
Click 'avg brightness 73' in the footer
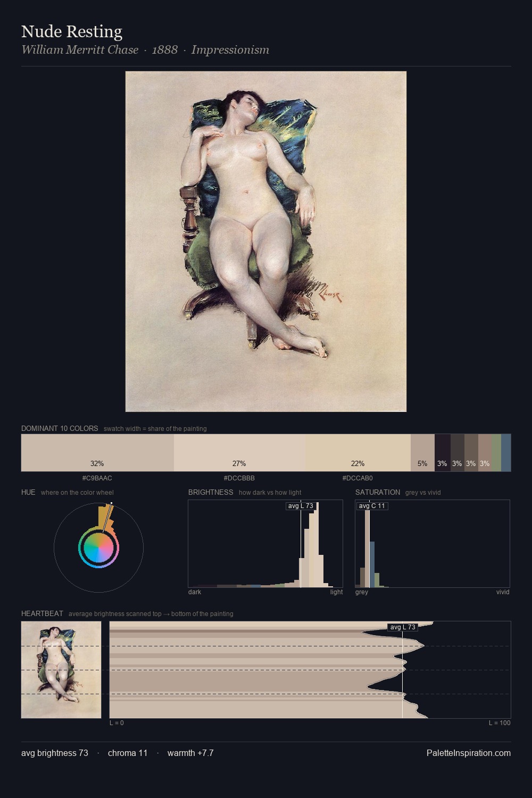click(55, 753)
